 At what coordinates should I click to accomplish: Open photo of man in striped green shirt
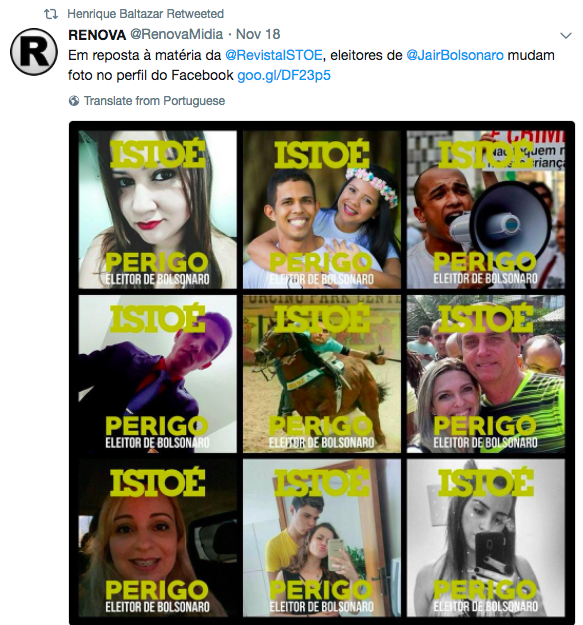click(x=486, y=374)
